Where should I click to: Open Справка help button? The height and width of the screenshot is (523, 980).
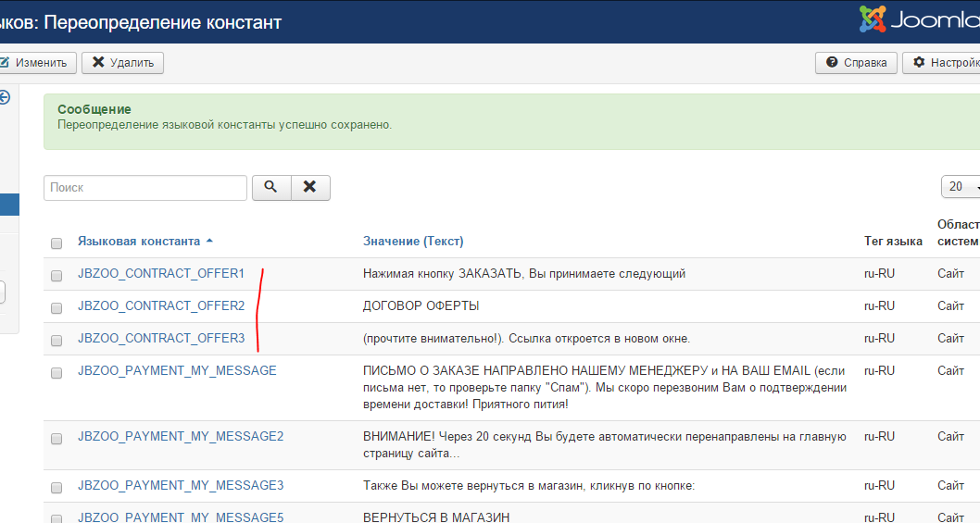(x=857, y=63)
